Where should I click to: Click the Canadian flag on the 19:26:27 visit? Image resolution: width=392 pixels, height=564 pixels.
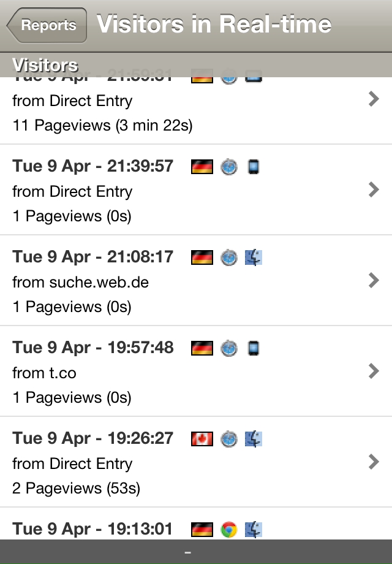coord(202,439)
